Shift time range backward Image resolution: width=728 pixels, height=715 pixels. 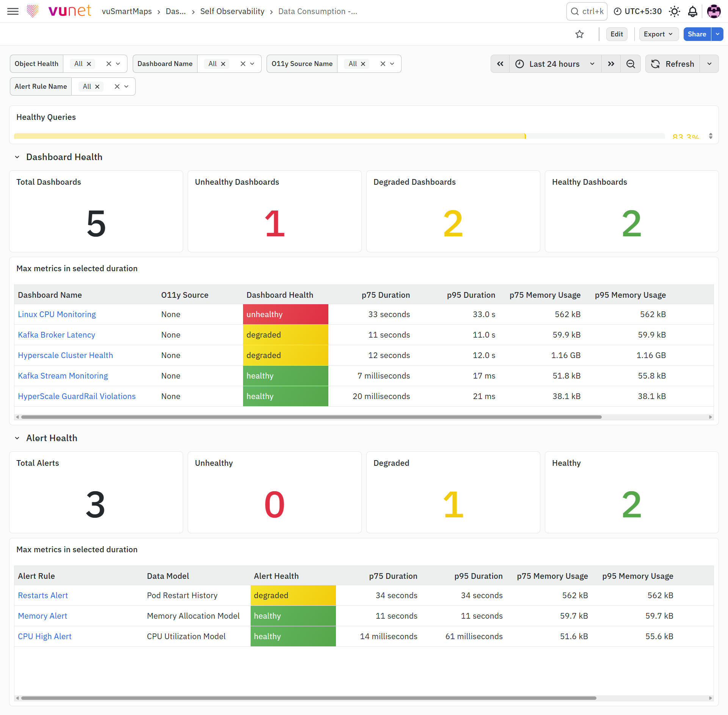pos(500,64)
